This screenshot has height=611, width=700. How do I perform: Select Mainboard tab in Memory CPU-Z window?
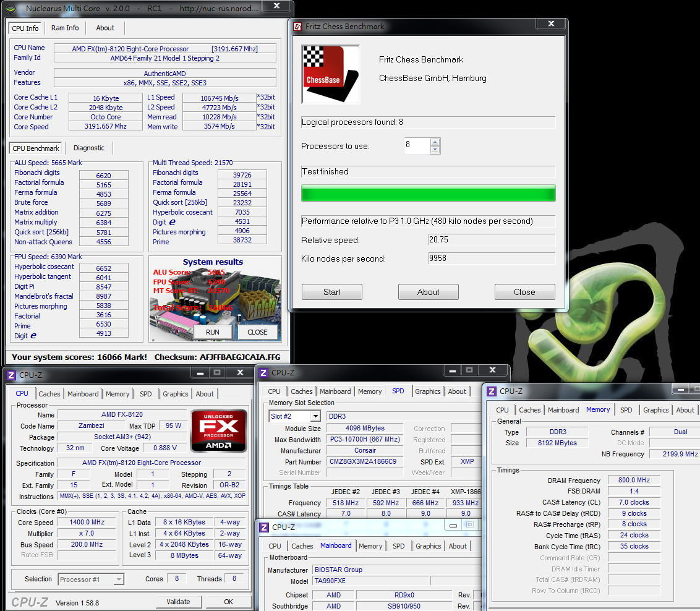(x=563, y=410)
